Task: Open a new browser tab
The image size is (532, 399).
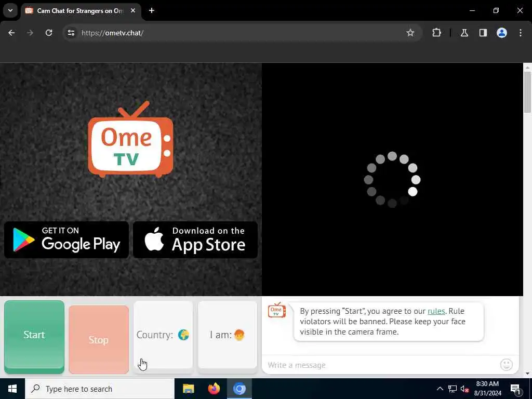Action: pos(152,10)
